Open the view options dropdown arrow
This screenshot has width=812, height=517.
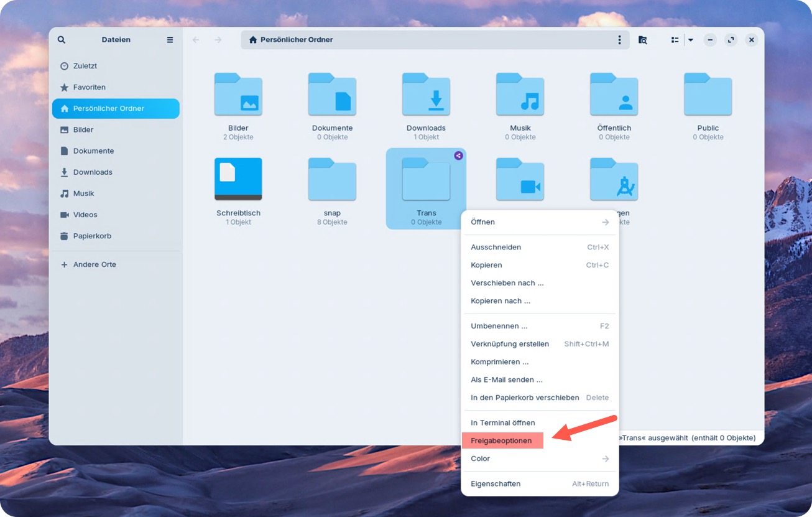(690, 39)
